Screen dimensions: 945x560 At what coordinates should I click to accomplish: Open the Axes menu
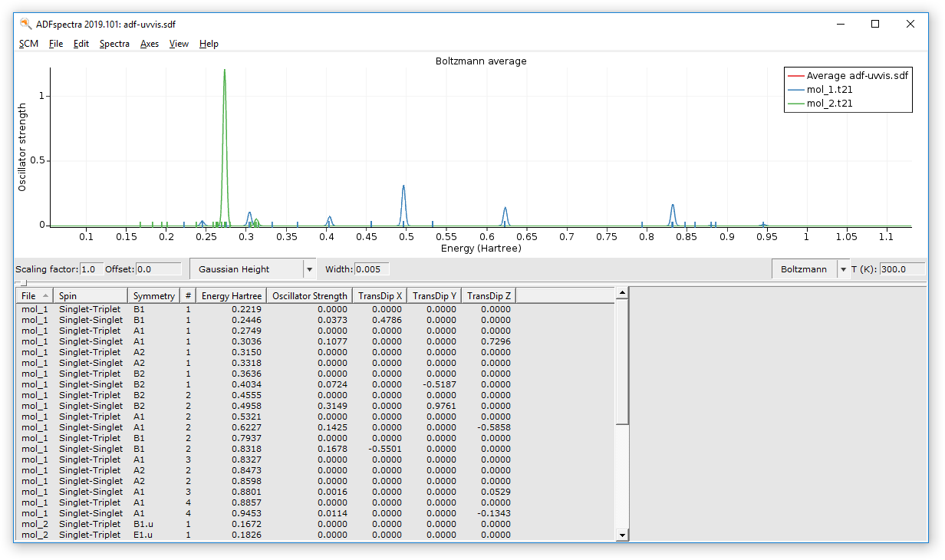click(149, 44)
